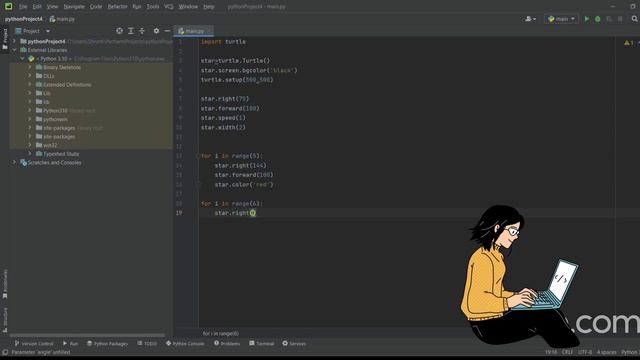Open Project panel gear options

(x=156, y=31)
